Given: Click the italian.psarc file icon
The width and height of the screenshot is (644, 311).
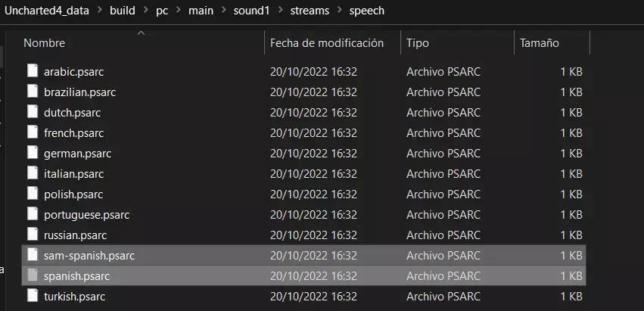Looking at the screenshot, I should (32, 173).
